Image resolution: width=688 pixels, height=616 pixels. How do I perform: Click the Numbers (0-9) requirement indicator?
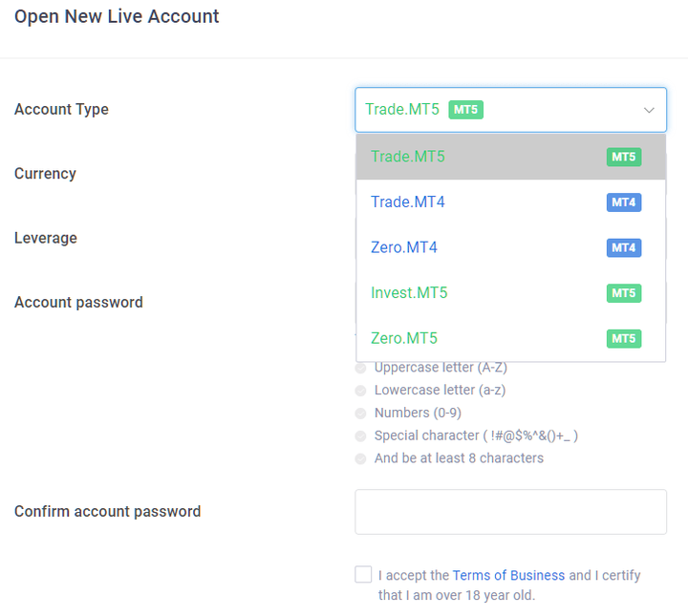(360, 414)
